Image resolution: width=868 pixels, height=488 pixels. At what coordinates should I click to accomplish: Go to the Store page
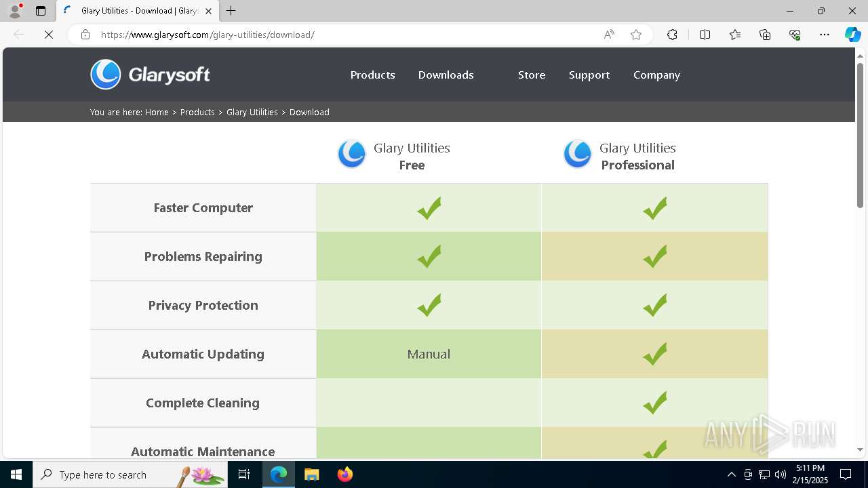click(532, 75)
